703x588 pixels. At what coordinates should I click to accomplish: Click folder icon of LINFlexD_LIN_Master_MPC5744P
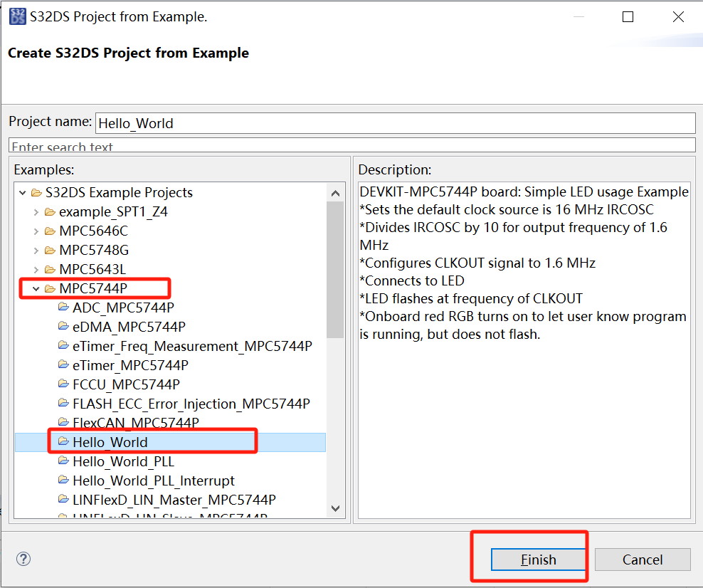pos(63,499)
